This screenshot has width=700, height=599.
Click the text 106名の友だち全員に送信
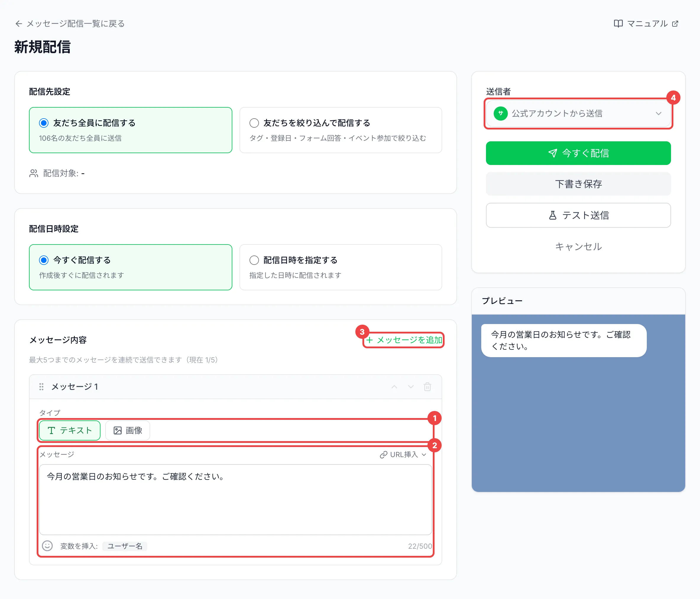[x=80, y=138]
